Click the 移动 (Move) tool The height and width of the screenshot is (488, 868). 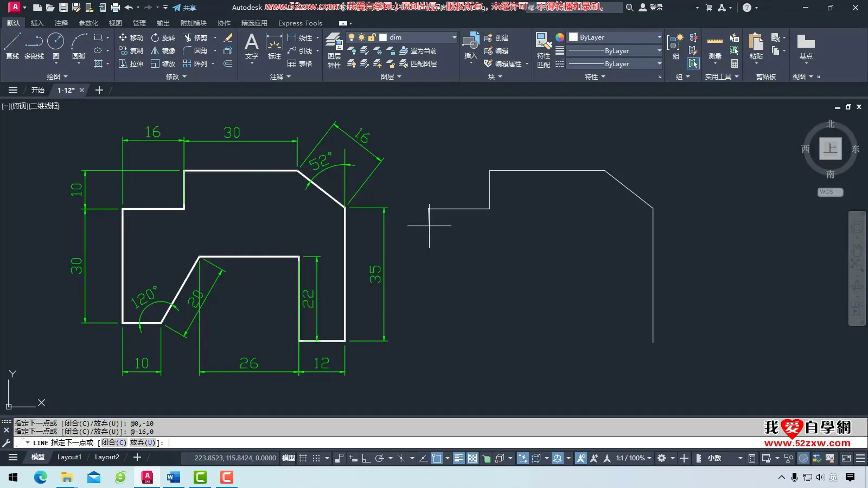[131, 37]
